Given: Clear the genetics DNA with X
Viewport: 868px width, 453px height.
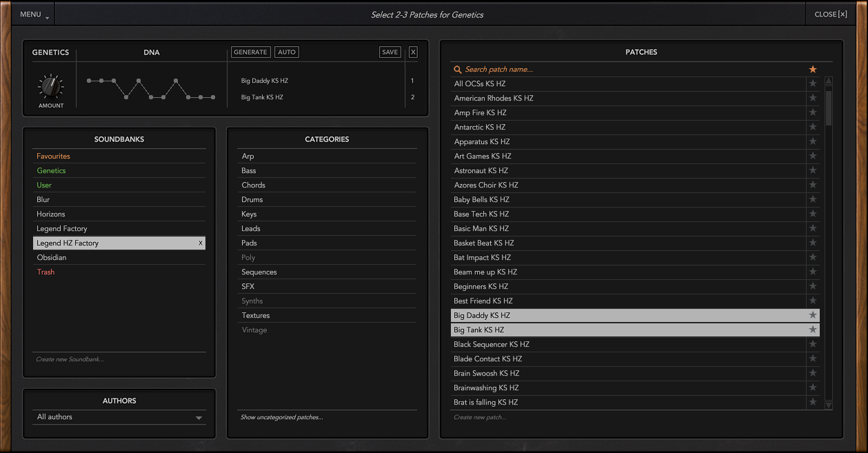Looking at the screenshot, I should pyautogui.click(x=413, y=52).
